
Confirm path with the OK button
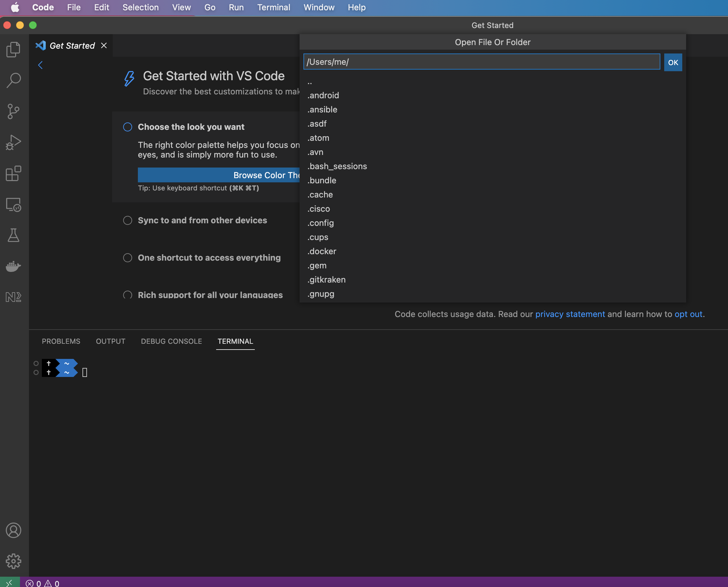673,62
